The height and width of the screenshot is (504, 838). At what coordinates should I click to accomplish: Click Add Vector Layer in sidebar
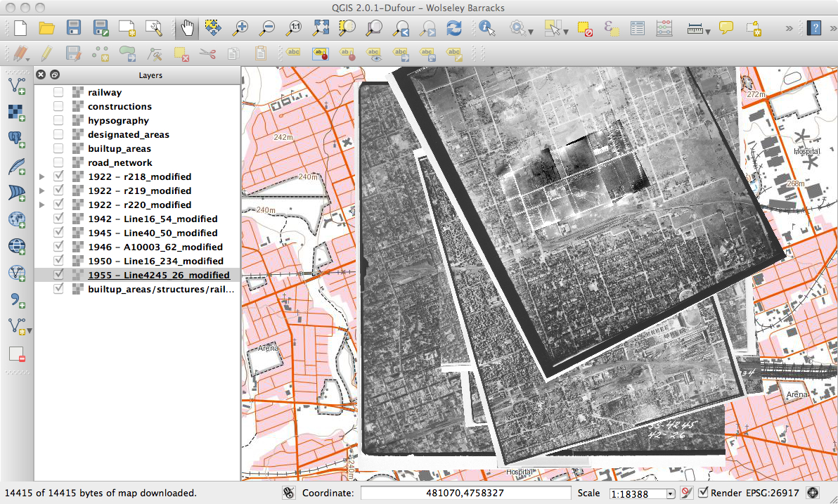click(16, 86)
